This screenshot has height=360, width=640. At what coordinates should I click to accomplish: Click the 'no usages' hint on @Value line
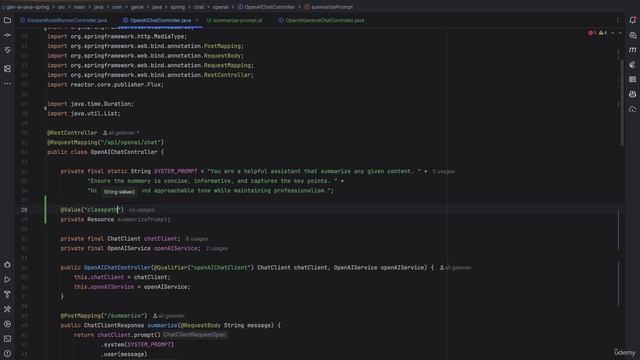click(x=142, y=210)
